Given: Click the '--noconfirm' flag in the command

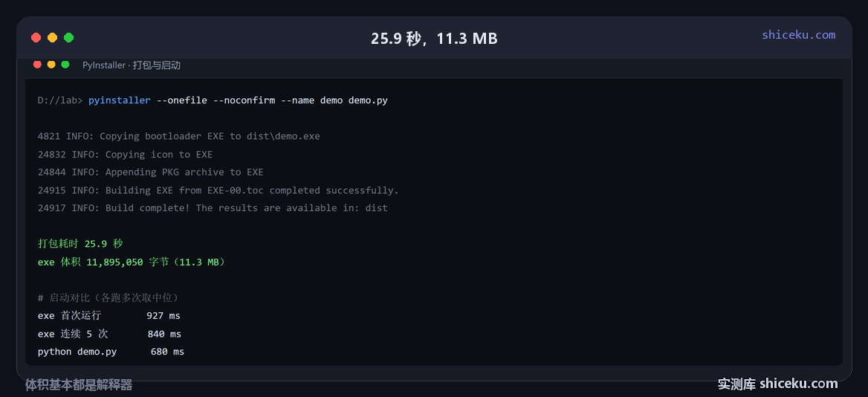Looking at the screenshot, I should tap(244, 101).
